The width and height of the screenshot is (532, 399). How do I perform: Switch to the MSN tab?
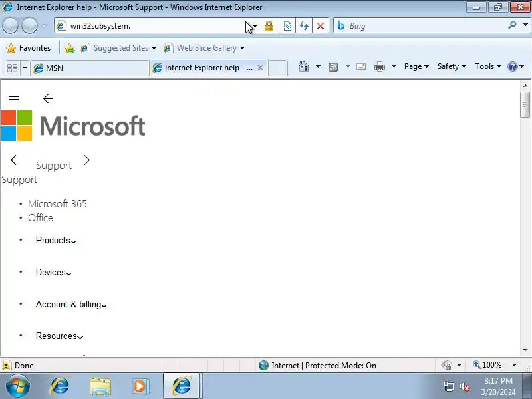pyautogui.click(x=90, y=68)
